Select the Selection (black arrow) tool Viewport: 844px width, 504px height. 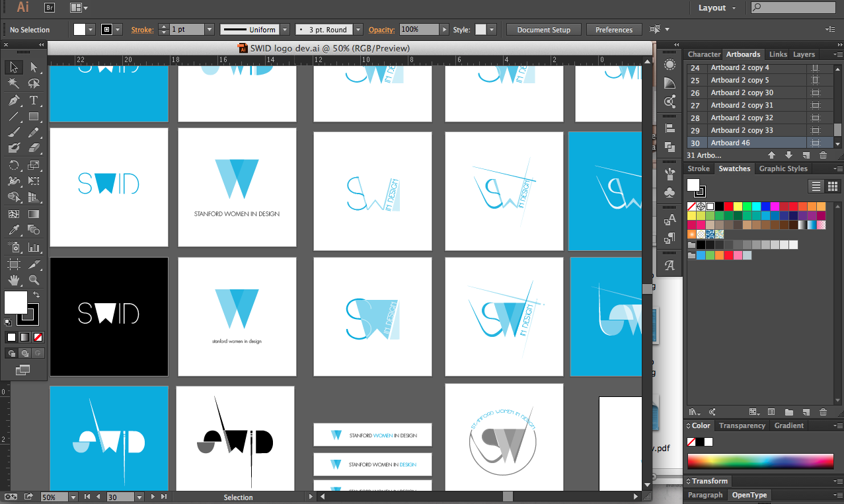(13, 67)
